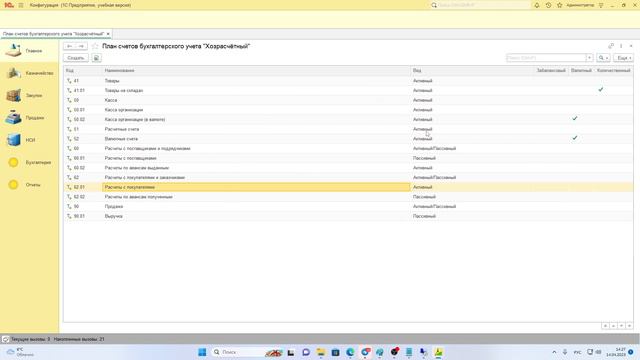Open the Главное section icon
This screenshot has height=360, width=640.
coord(13,51)
